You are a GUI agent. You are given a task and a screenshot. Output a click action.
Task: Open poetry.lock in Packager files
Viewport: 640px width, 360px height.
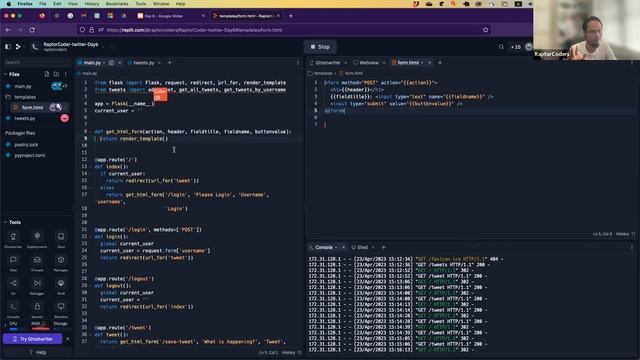26,145
